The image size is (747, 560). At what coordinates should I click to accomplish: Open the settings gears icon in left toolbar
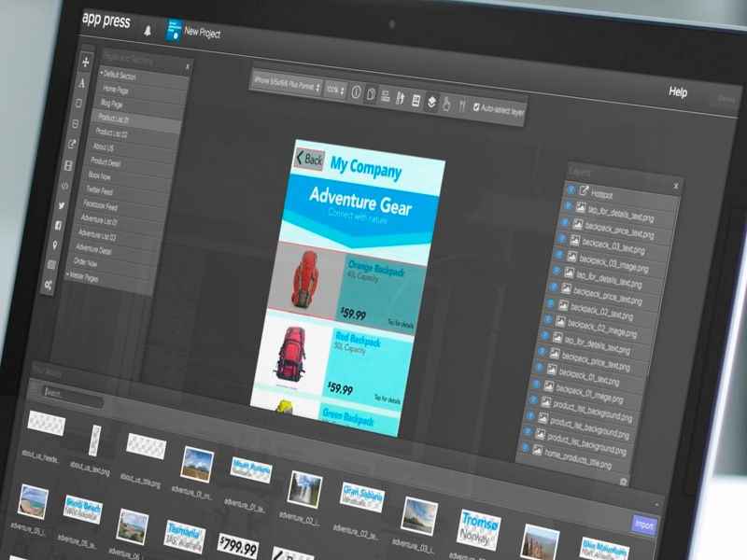coord(49,285)
